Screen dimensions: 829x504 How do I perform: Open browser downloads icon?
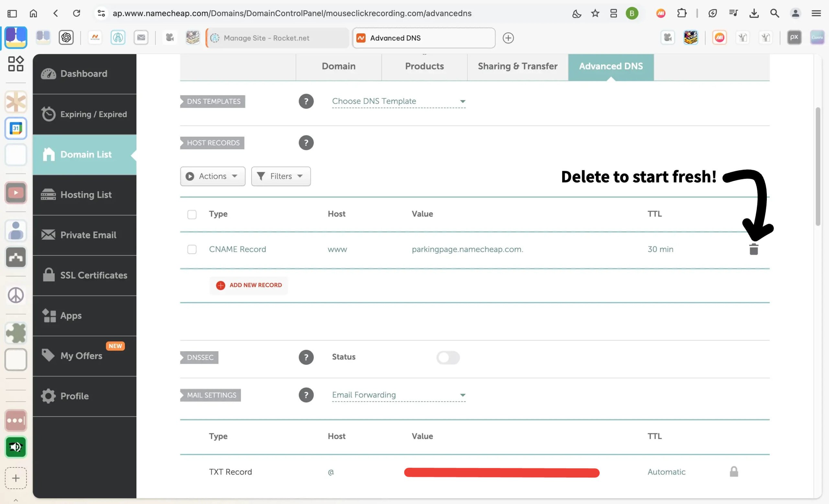coord(754,14)
